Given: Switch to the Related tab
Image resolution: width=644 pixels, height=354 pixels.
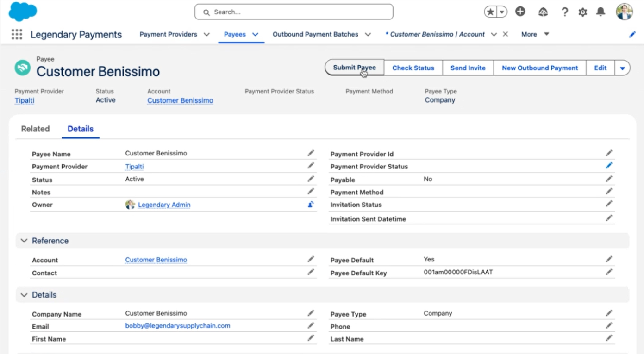Looking at the screenshot, I should point(35,129).
